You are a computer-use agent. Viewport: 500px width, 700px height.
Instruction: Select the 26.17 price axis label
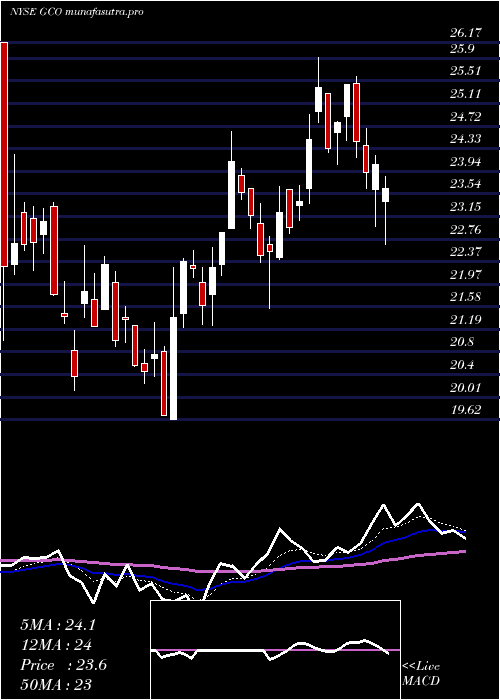point(466,33)
